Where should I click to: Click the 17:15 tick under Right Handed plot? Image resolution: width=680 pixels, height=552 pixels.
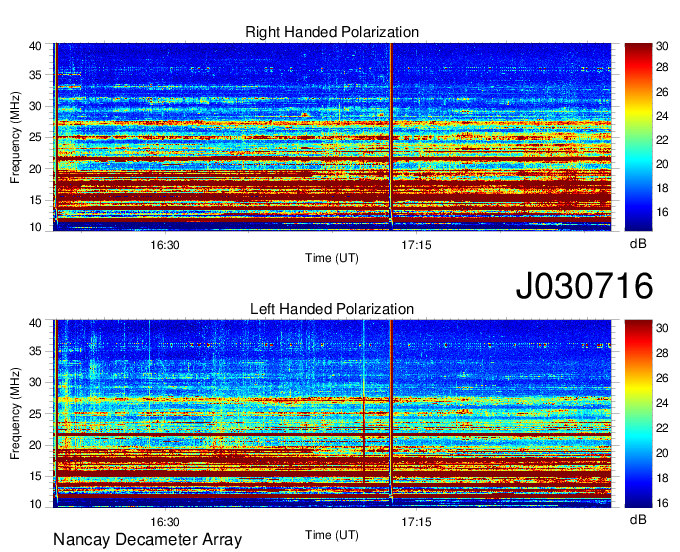pos(416,245)
